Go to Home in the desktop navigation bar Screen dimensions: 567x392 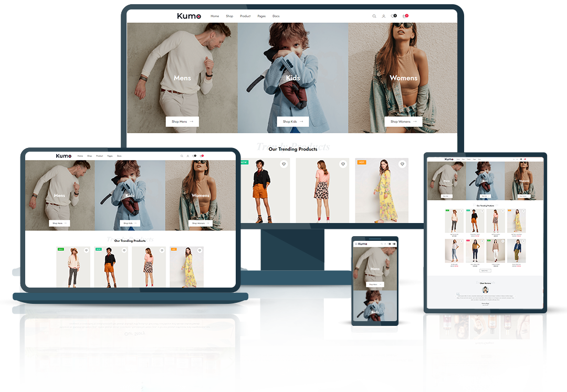coord(215,16)
